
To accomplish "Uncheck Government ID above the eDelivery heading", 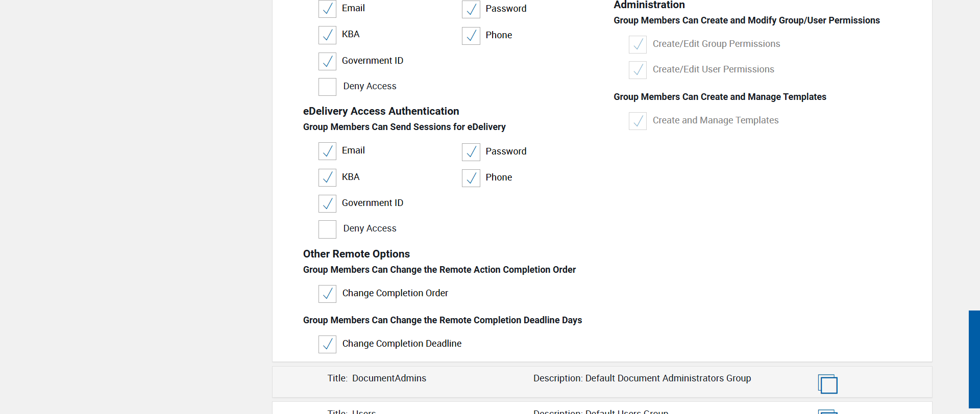I will coord(327,61).
